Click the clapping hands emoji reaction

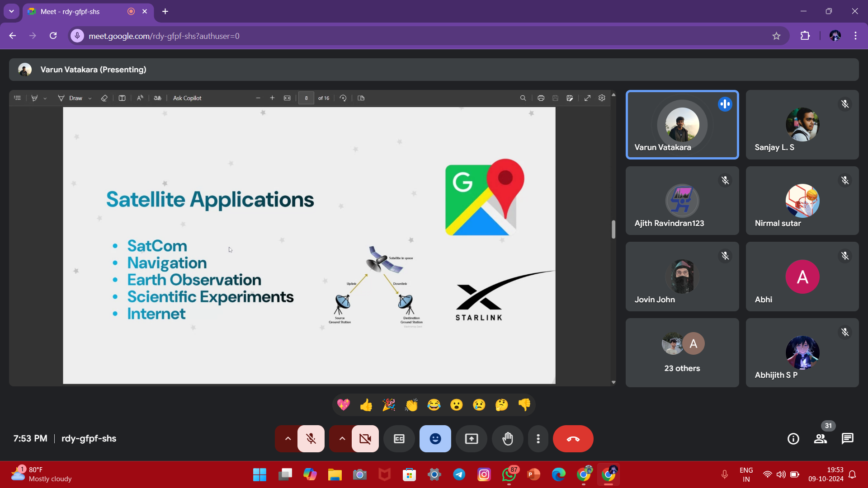(x=411, y=405)
